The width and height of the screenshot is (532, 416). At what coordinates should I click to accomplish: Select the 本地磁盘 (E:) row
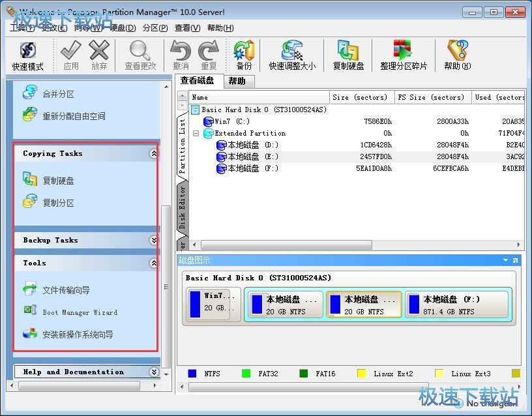pos(357,156)
